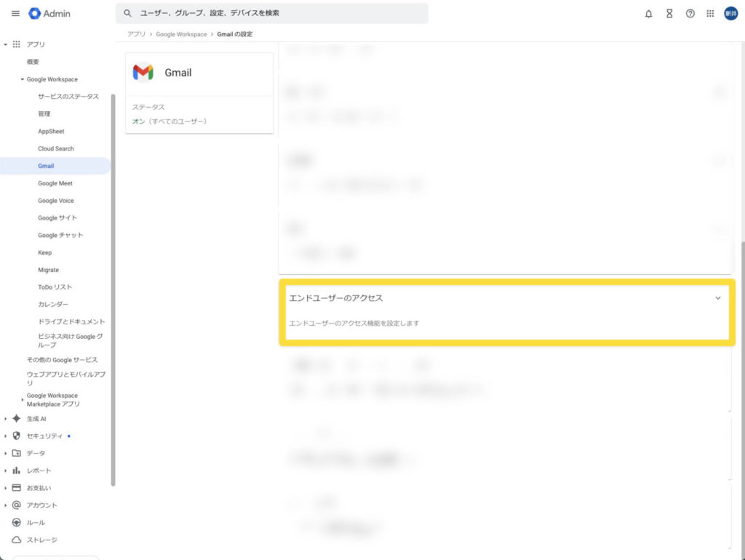Screen dimensions: 745x560
Task: Collapse the Google Workspace tree node
Action: (x=22, y=79)
